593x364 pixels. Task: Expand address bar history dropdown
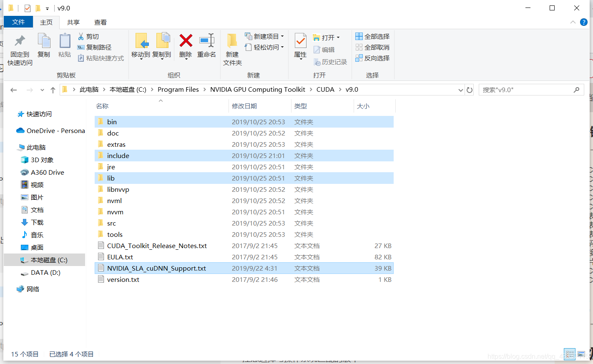461,90
